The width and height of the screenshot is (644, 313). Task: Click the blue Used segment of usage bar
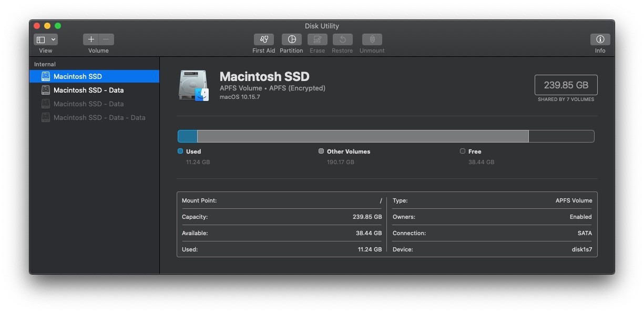coord(188,136)
